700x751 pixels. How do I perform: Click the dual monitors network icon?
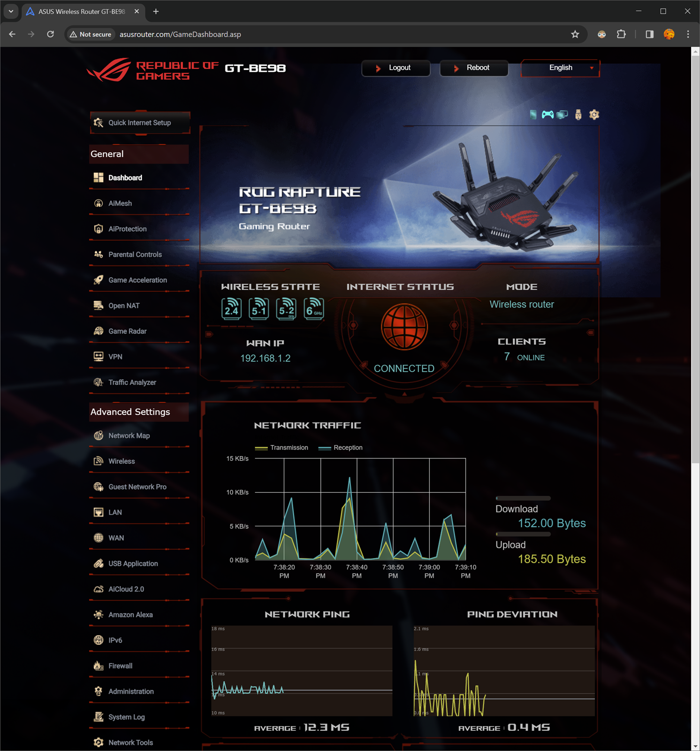[562, 115]
